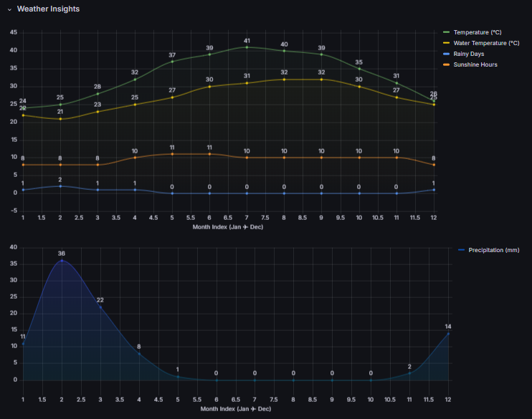532x419 pixels.
Task: Click the Temperature data point labeled 37
Action: pos(172,62)
